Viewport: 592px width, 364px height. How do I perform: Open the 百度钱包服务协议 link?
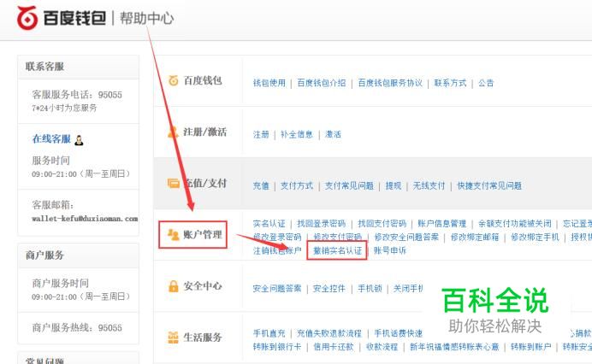pyautogui.click(x=390, y=83)
